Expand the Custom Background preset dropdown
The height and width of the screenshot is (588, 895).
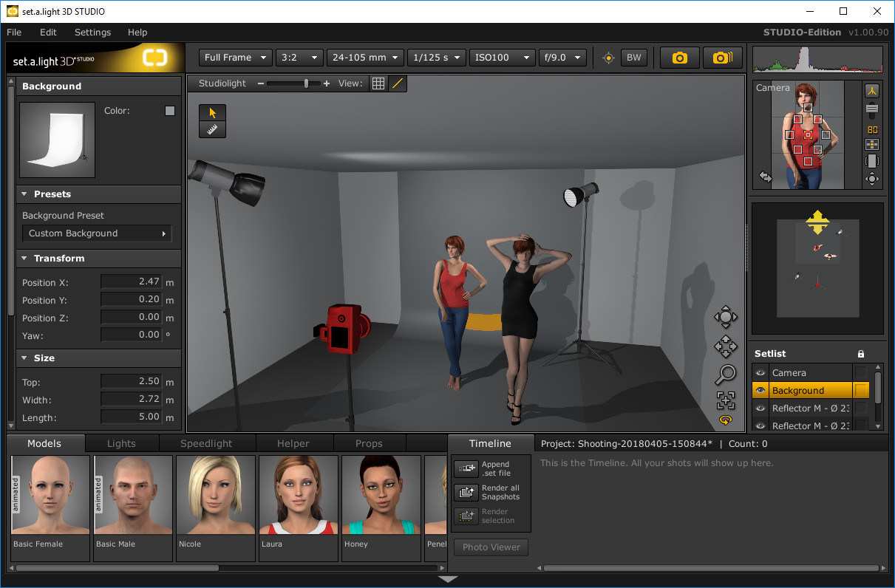pos(97,233)
